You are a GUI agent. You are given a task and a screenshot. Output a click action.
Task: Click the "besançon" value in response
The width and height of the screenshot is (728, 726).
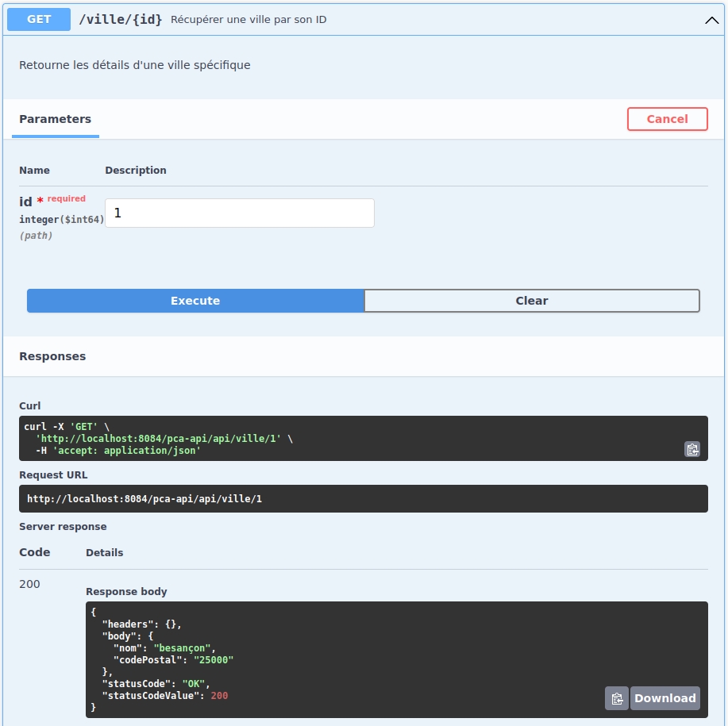click(182, 648)
